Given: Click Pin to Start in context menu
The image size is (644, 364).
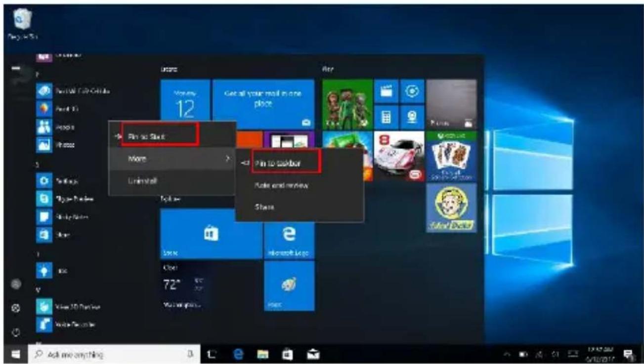Looking at the screenshot, I should point(172,137).
